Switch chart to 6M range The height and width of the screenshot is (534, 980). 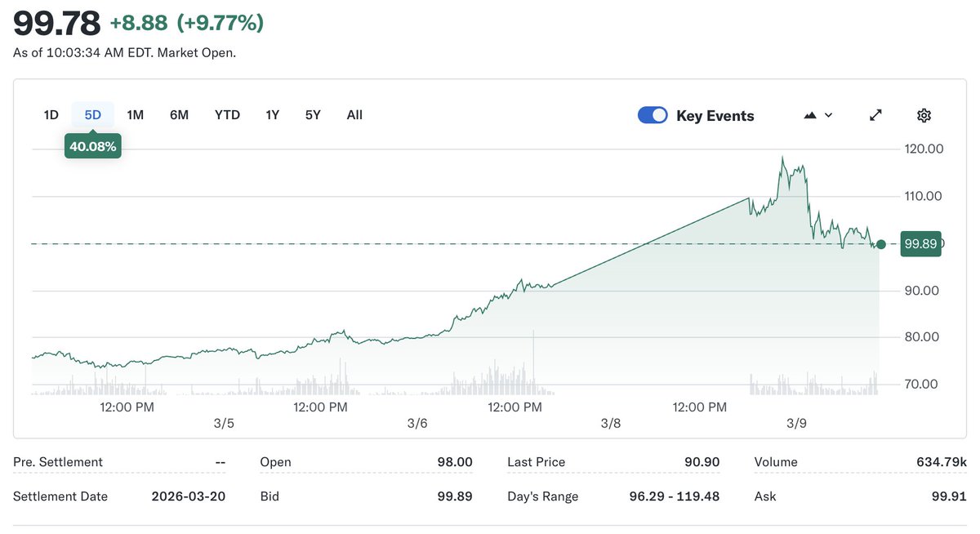(179, 115)
